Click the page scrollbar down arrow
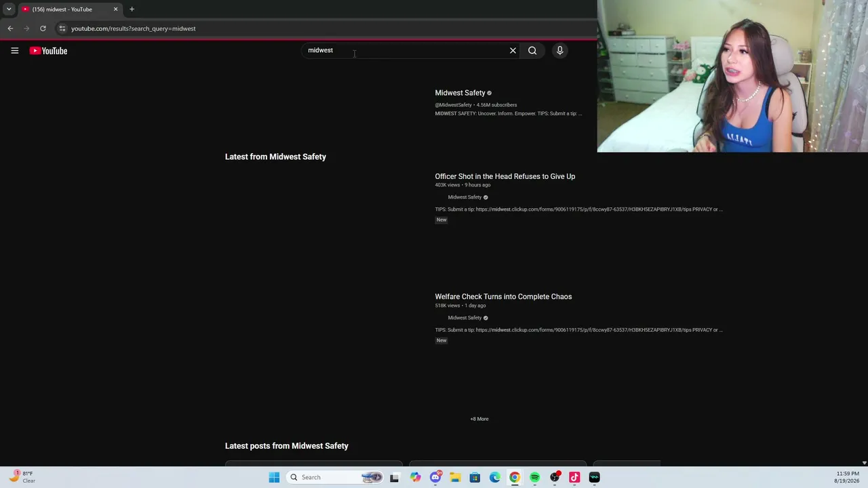The height and width of the screenshot is (488, 868). coord(864,463)
